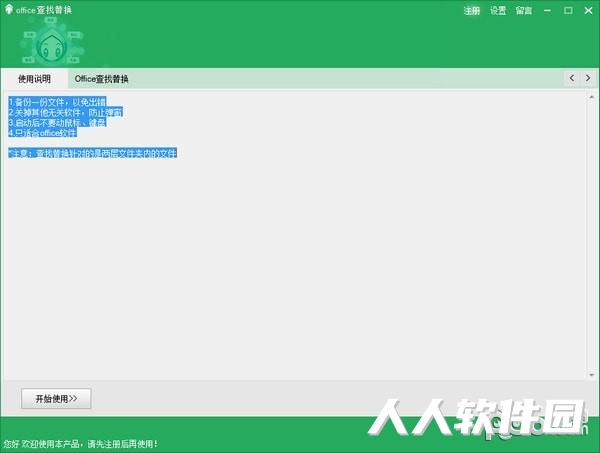Click the line '4.只适合office软件'
The height and width of the screenshot is (453, 600).
[42, 133]
